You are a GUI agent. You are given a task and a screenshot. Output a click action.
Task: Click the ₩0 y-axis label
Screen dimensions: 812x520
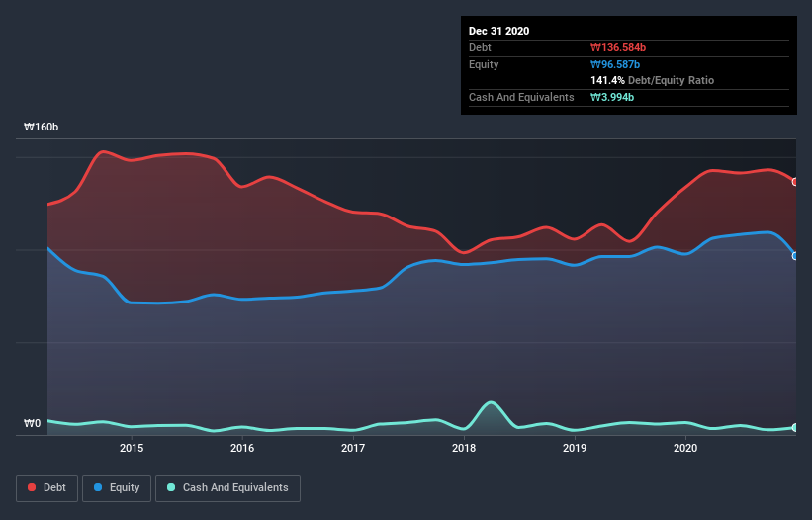click(32, 423)
